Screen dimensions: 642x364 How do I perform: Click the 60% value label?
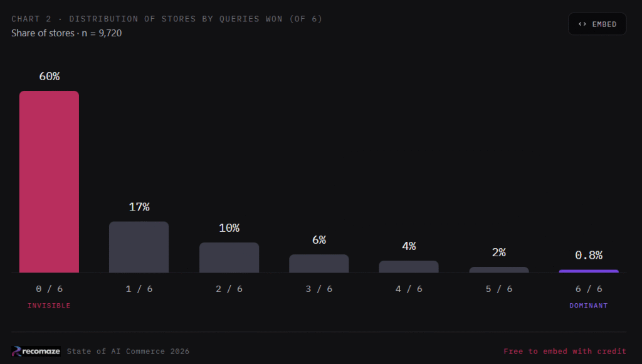(49, 76)
